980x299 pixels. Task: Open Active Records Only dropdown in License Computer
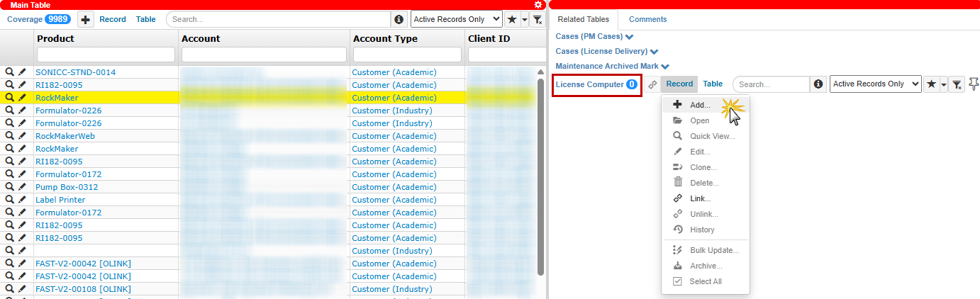tap(875, 84)
